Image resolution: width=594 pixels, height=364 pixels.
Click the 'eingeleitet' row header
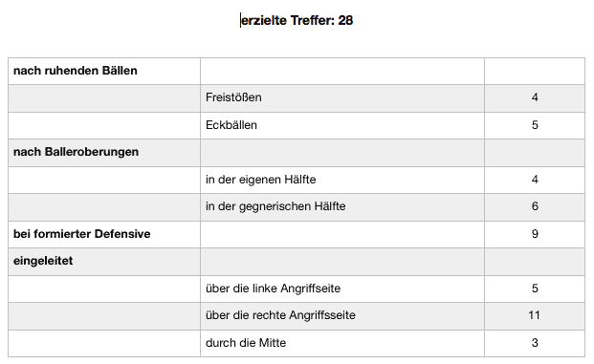pos(104,262)
